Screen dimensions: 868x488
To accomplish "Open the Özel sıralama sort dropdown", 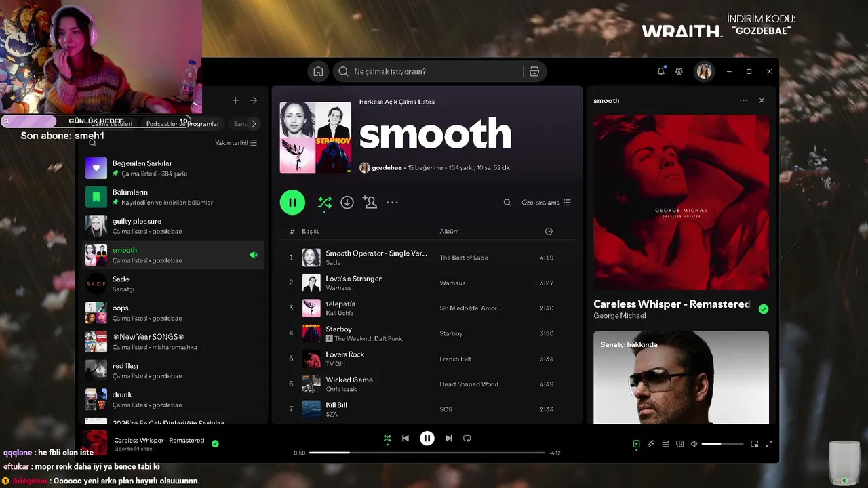I will click(x=547, y=203).
